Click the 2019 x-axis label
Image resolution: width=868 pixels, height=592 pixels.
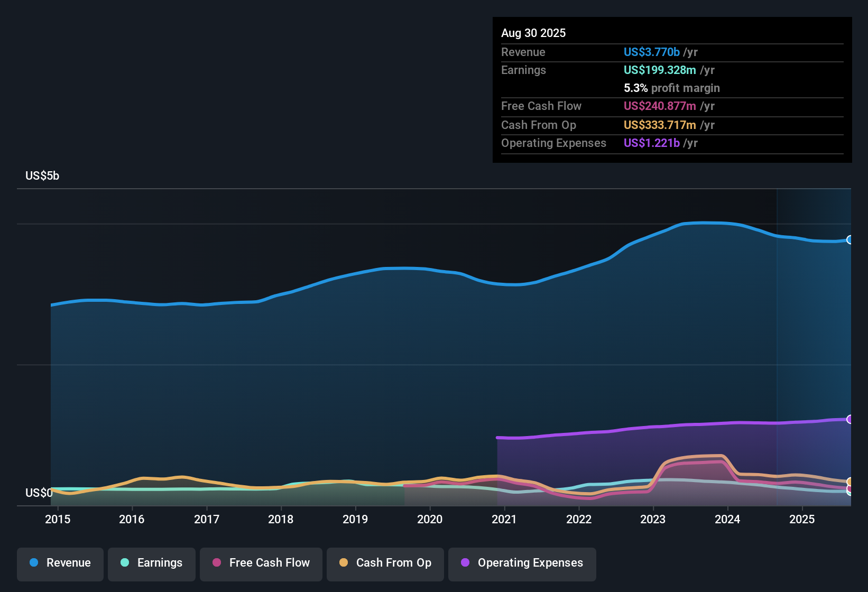pos(355,520)
